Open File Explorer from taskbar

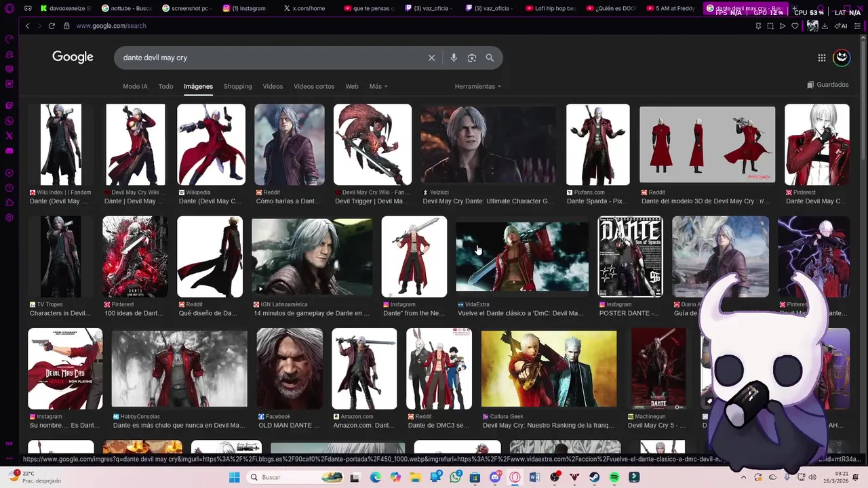(x=415, y=477)
